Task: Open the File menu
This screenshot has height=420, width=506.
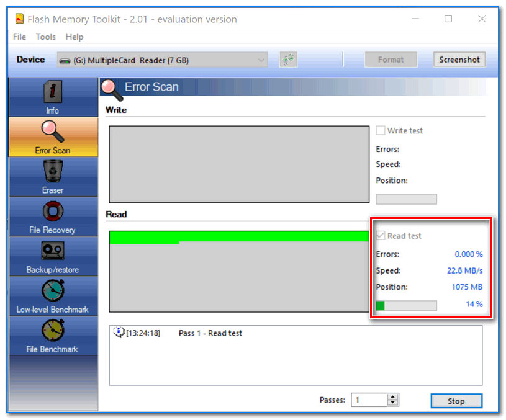Action: pos(19,37)
